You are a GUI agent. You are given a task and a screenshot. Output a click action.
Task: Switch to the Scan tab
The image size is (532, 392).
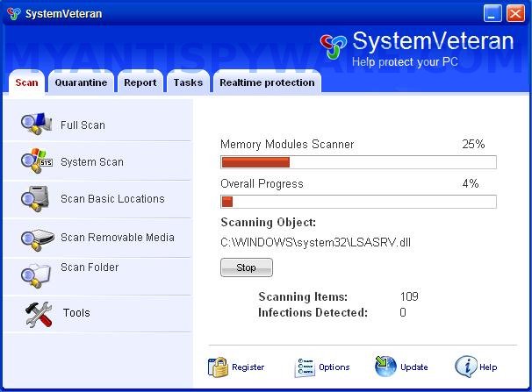[x=26, y=82]
